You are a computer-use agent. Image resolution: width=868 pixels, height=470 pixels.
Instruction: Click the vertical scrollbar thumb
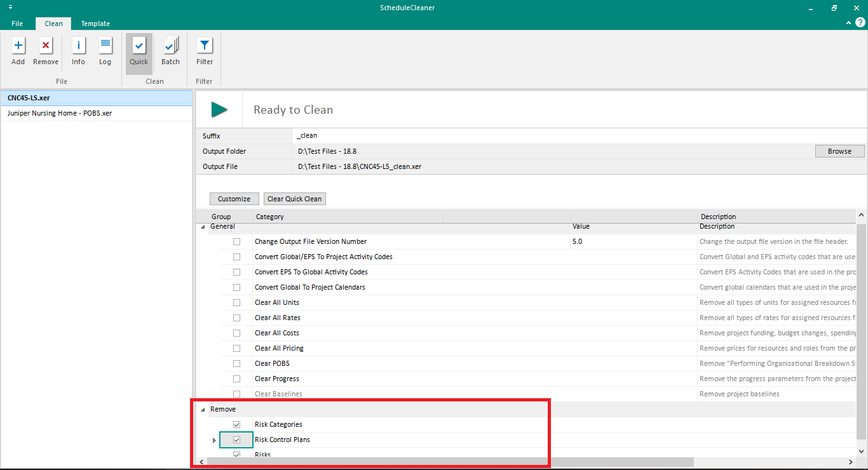(x=861, y=331)
